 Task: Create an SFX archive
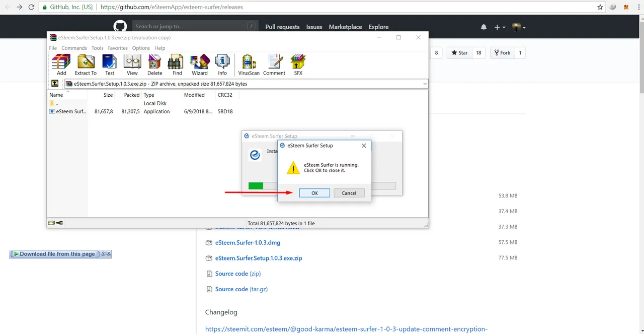(298, 64)
